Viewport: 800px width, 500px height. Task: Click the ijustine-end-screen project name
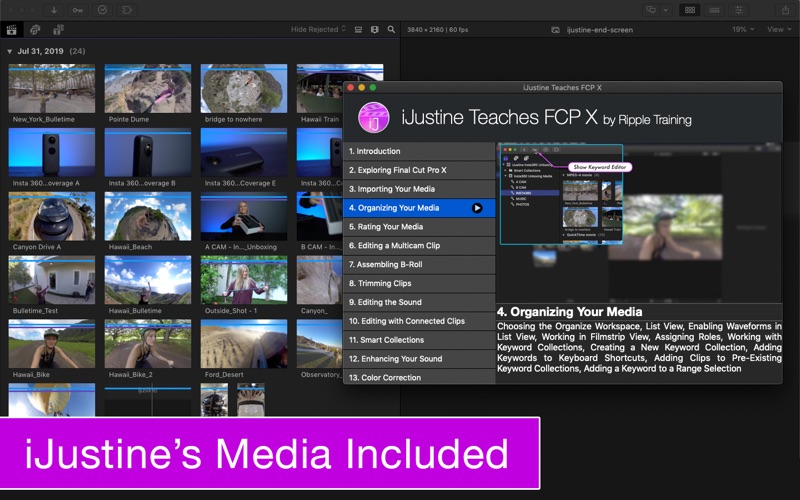pyautogui.click(x=599, y=30)
